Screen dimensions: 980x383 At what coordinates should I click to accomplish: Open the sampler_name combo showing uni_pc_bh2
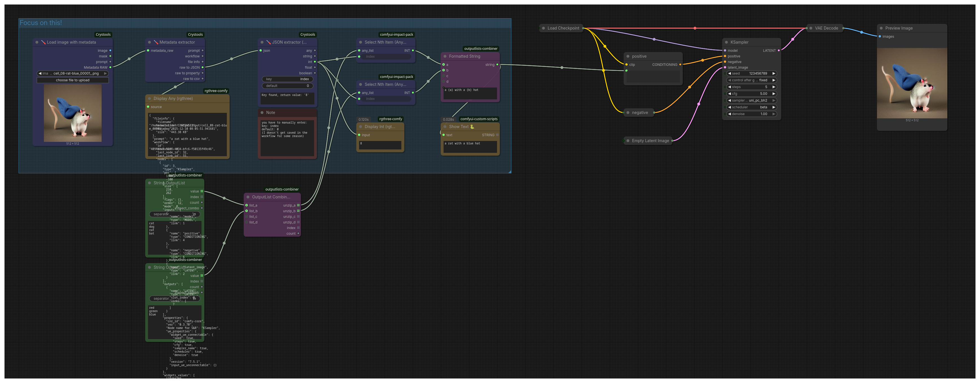[x=751, y=100]
